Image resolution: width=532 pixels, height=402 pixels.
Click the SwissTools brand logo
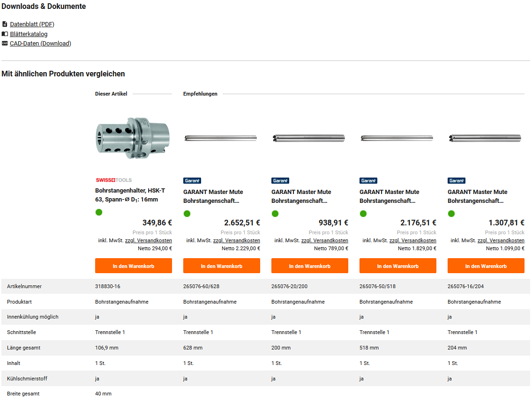(113, 180)
